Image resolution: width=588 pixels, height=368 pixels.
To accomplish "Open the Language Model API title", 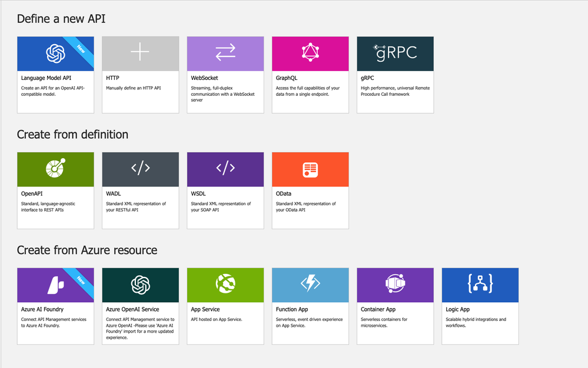I will click(46, 78).
